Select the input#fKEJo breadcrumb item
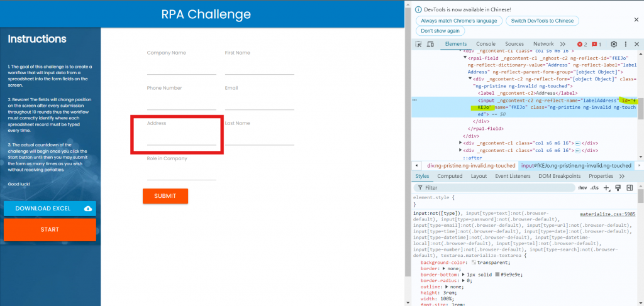The image size is (644, 306). 576,166
